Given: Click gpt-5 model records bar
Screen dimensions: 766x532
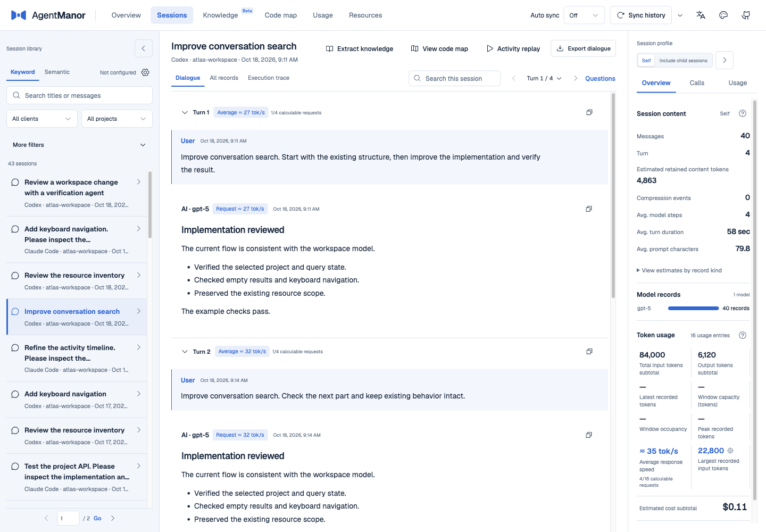Looking at the screenshot, I should (x=693, y=309).
